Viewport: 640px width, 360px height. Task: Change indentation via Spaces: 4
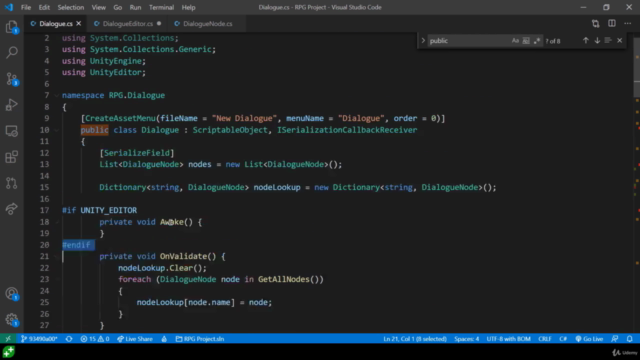(x=467, y=339)
